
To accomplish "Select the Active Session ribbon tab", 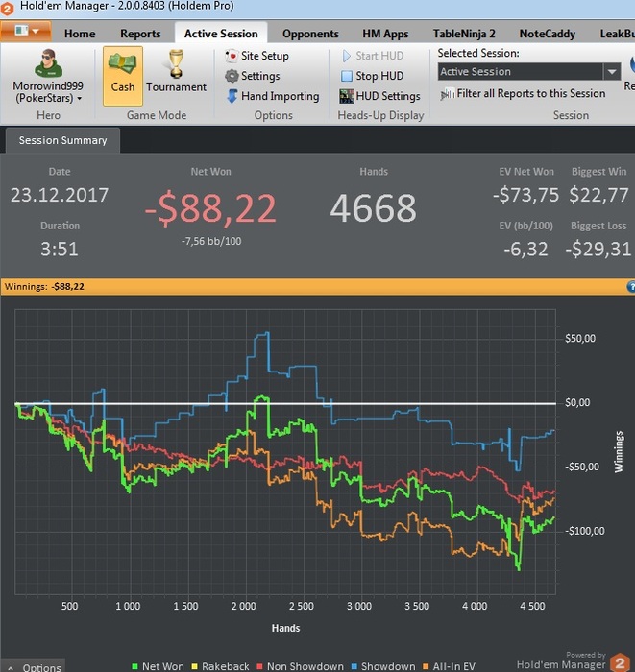I will pos(221,34).
